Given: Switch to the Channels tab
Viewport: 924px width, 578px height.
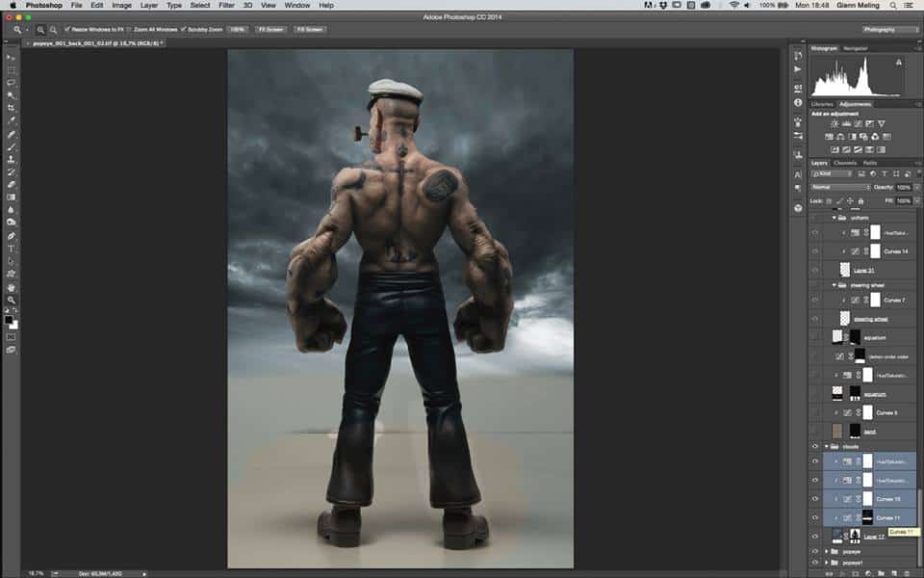Looking at the screenshot, I should click(x=844, y=163).
